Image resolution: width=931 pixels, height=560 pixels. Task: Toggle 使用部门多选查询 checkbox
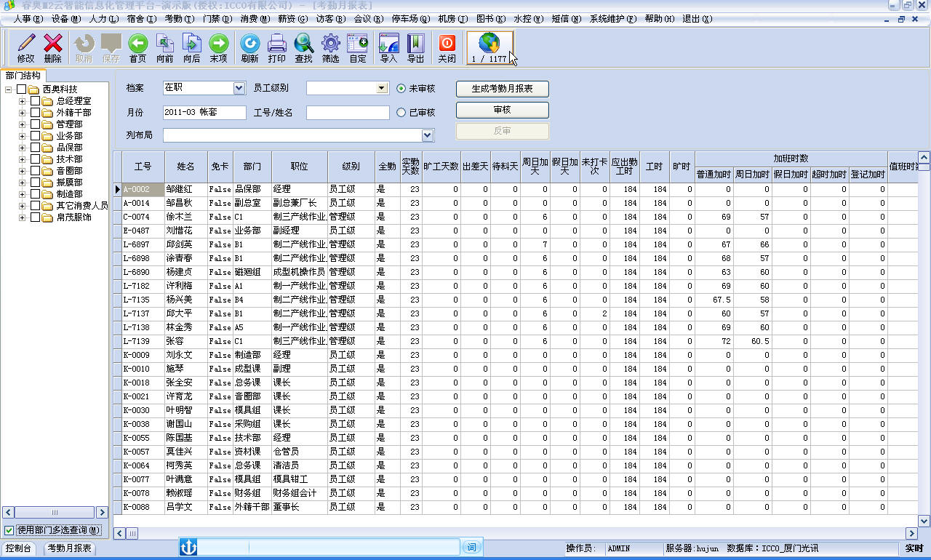(9, 530)
